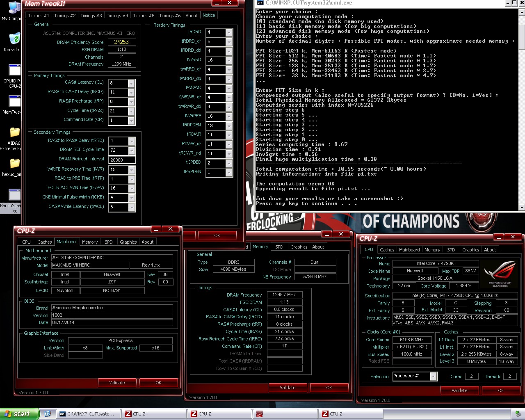This screenshot has height=420, width=525.
Task: Click cmd window scroll down arrow
Action: click(x=521, y=207)
